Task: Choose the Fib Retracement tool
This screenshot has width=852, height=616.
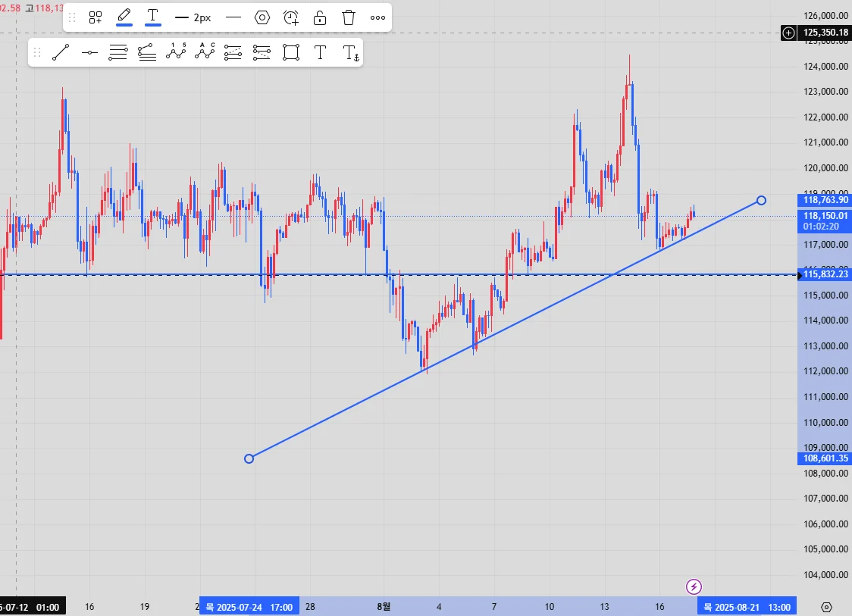Action: tap(118, 53)
